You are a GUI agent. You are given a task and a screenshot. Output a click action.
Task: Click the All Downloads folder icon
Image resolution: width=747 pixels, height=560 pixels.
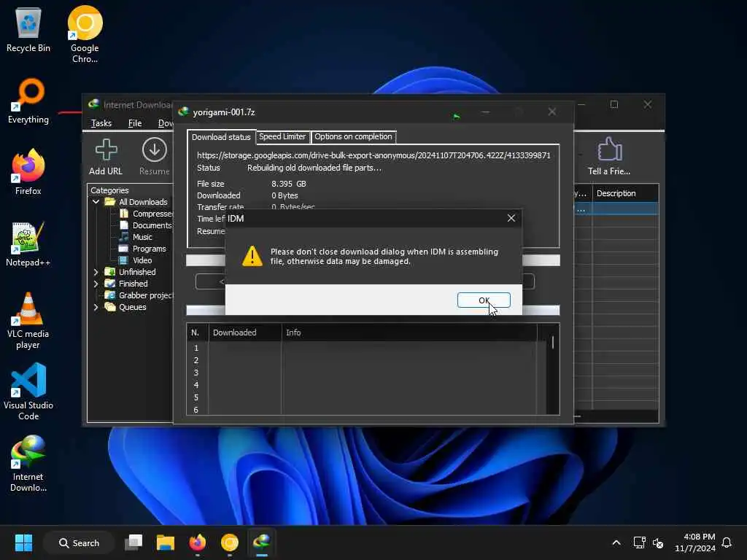110,202
